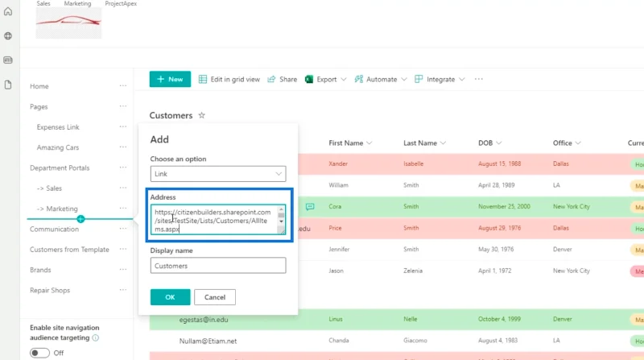The height and width of the screenshot is (360, 644).
Task: Select the egestas@in.edu cell
Action: [204, 319]
